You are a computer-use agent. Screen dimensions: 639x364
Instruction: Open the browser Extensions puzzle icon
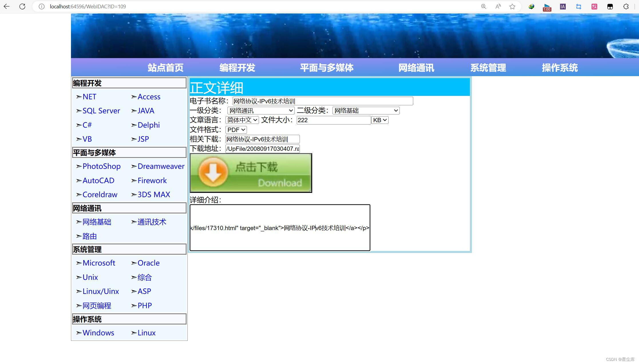pos(626,6)
